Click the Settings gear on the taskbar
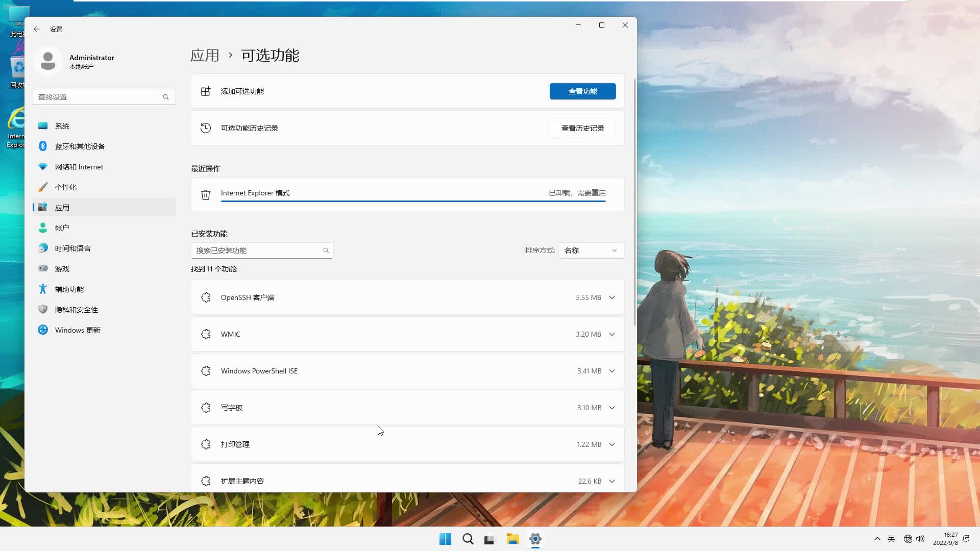Image resolution: width=980 pixels, height=551 pixels. coord(535,539)
